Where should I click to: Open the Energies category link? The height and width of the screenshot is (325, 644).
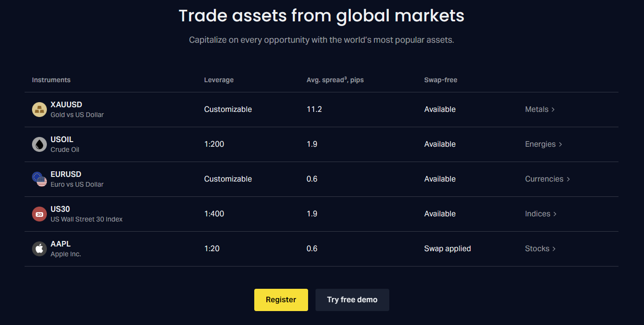click(543, 144)
